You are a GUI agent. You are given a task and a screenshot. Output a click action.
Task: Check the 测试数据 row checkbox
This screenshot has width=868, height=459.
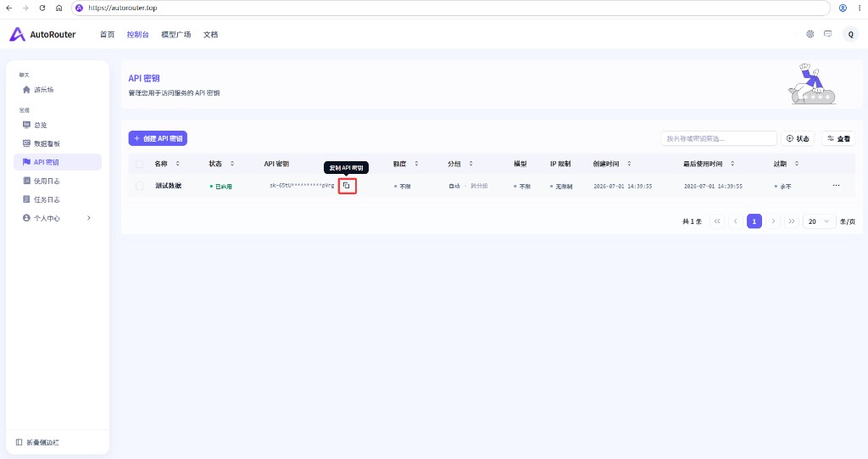(x=140, y=186)
